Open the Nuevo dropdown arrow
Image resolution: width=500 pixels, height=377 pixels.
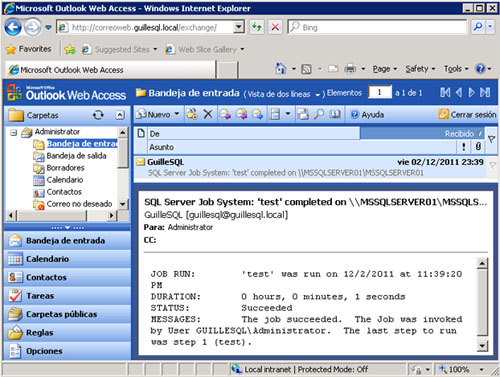click(177, 114)
